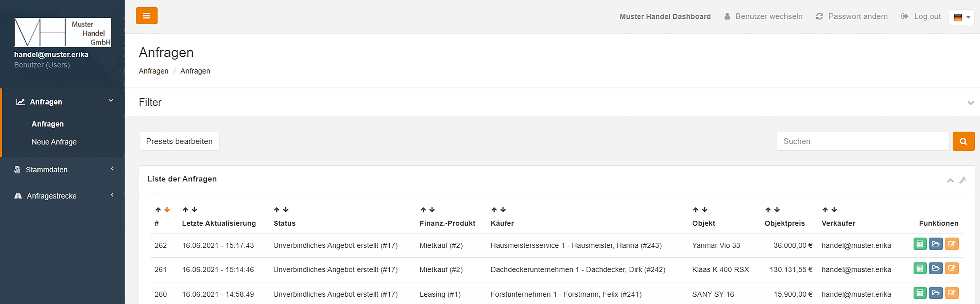Click the user icon beside Benutzer wechseln
This screenshot has width=980, height=304.
tap(727, 16)
